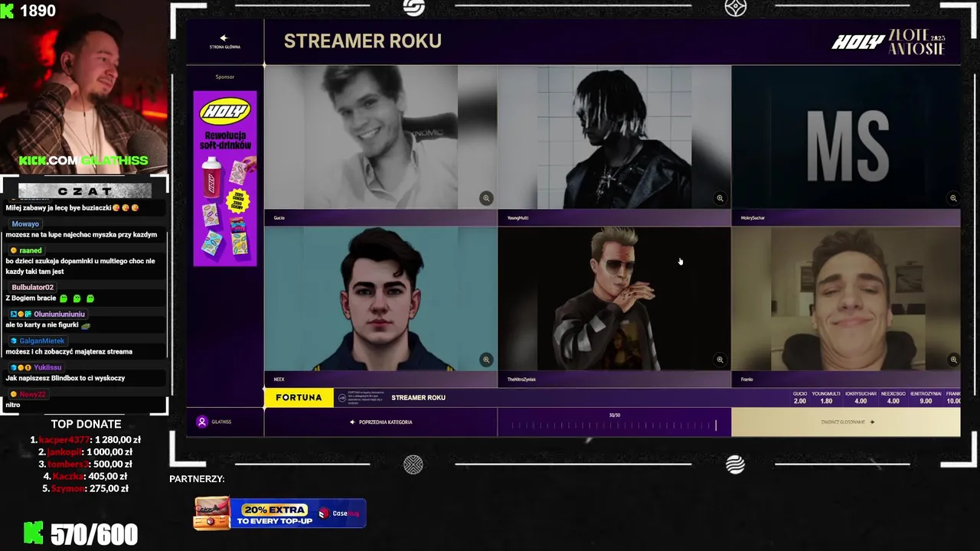Screen dimensions: 980x551
Task: Click the kick.com/gilathiss overlay text
Action: click(83, 161)
